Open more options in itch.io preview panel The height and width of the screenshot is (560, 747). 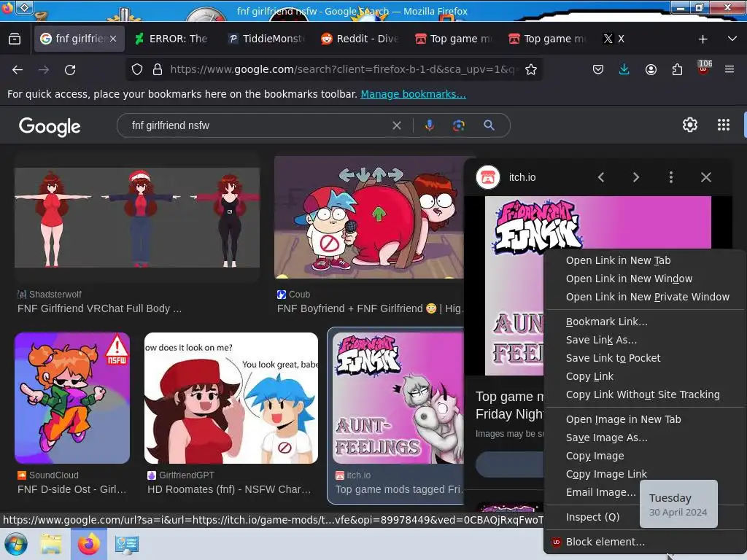click(671, 177)
